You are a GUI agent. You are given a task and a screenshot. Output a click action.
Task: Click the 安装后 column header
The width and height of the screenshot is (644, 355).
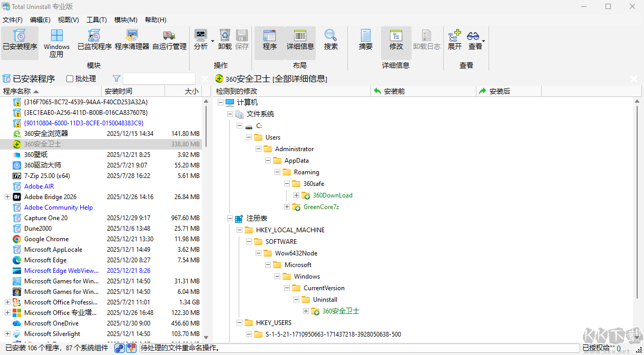pos(509,91)
